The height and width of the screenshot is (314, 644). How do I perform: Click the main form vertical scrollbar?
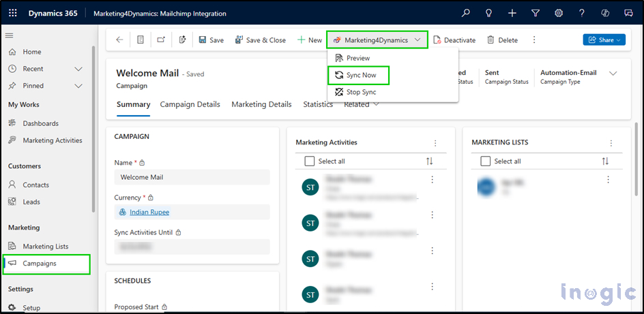637,160
